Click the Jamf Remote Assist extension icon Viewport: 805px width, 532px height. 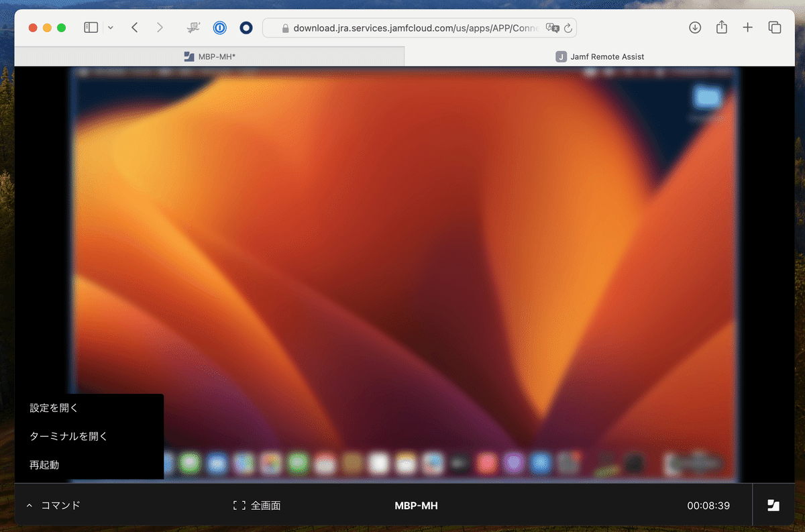[194, 28]
